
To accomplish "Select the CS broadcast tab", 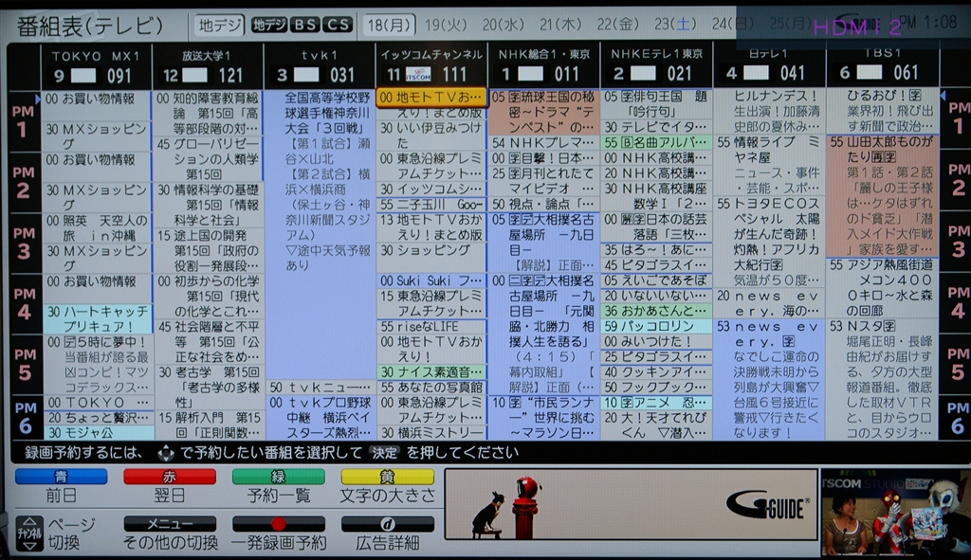I will pos(339,25).
